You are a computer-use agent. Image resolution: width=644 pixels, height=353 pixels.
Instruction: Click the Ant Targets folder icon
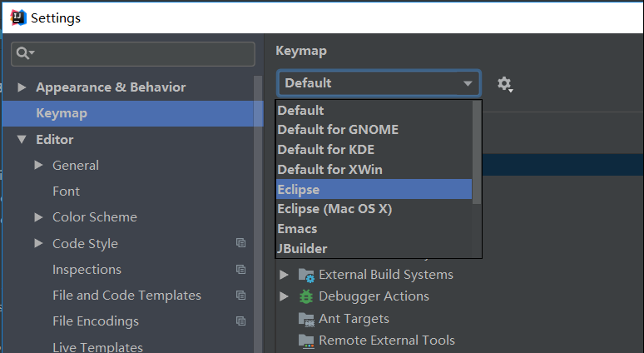pyautogui.click(x=306, y=319)
